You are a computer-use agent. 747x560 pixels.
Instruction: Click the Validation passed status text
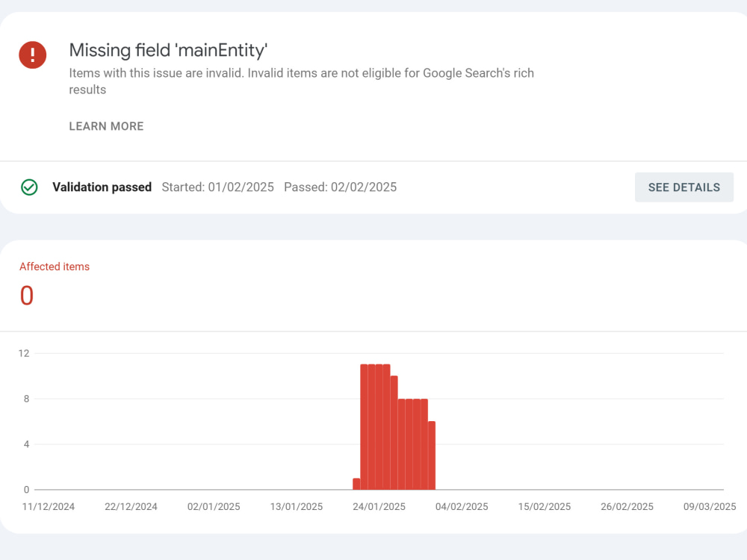(102, 187)
